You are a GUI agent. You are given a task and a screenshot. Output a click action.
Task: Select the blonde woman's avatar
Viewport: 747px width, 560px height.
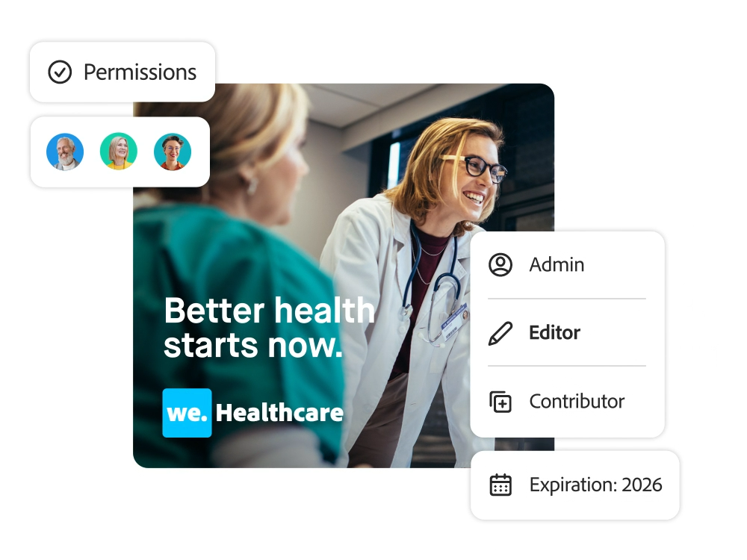(x=119, y=152)
